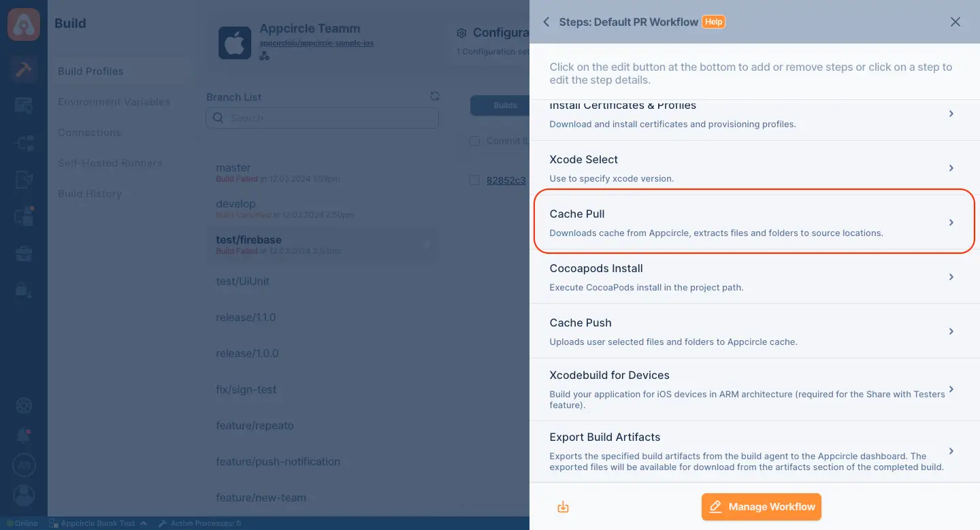
Task: Click the Online status indicator
Action: click(22, 523)
